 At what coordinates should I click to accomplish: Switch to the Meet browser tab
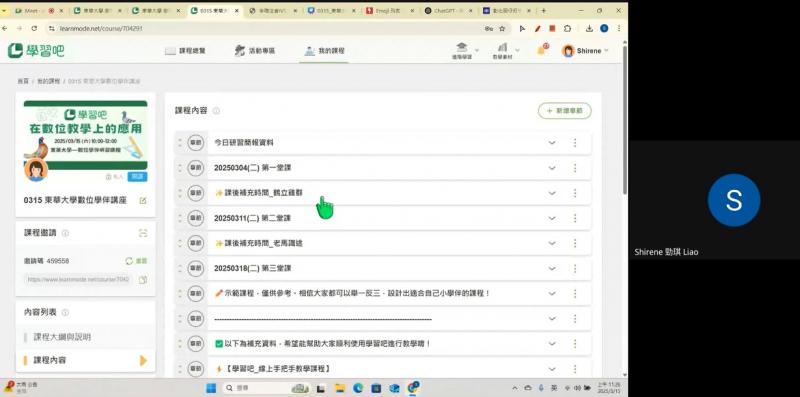coord(38,10)
